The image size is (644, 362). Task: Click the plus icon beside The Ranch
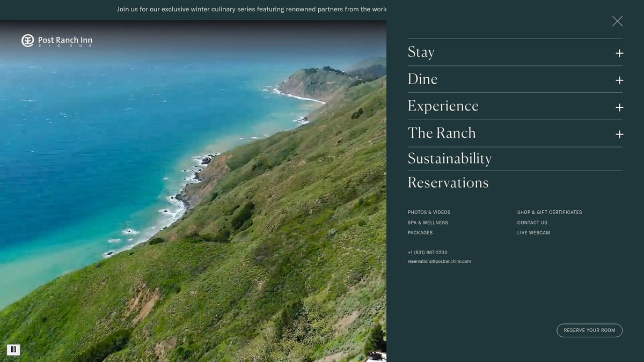pyautogui.click(x=619, y=134)
